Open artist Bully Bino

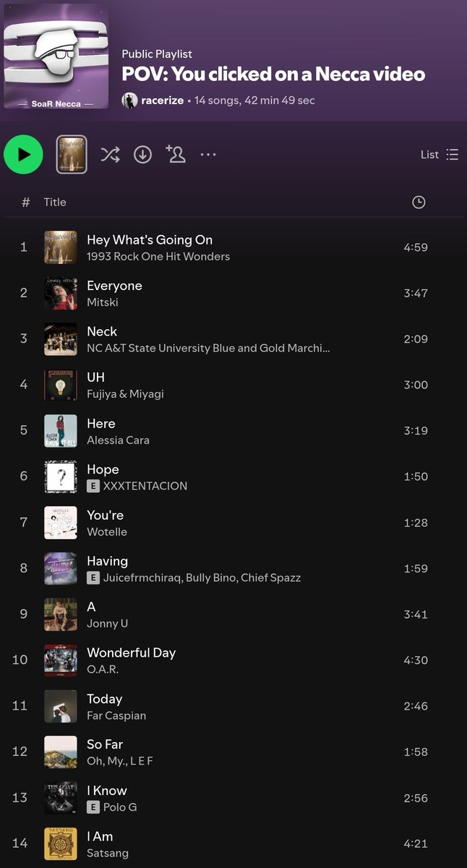[x=212, y=578]
